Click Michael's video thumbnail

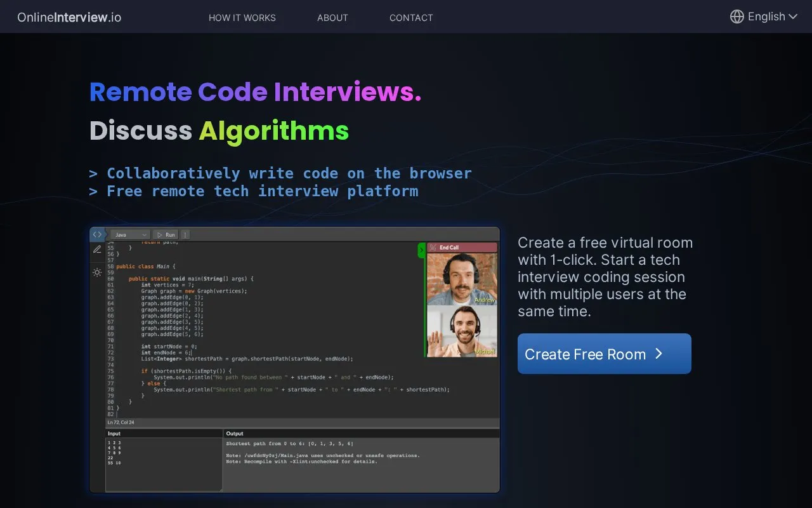[462, 331]
